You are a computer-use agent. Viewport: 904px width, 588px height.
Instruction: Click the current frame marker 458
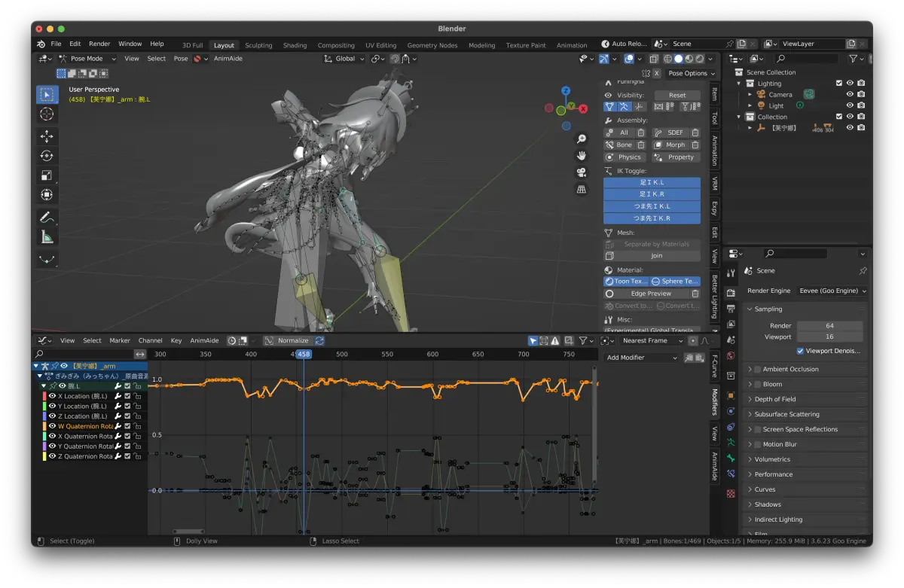(304, 354)
